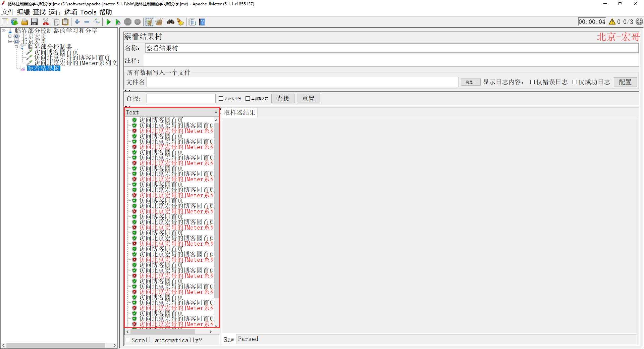Stop the running test icon
Viewport: 644px width, 349px height.
click(128, 22)
